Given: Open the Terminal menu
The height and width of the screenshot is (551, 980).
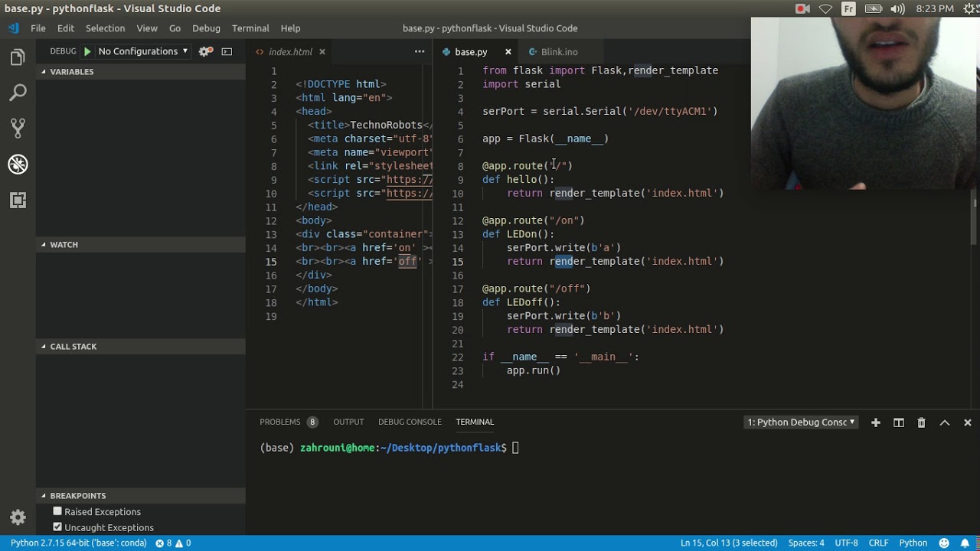Looking at the screenshot, I should point(250,28).
